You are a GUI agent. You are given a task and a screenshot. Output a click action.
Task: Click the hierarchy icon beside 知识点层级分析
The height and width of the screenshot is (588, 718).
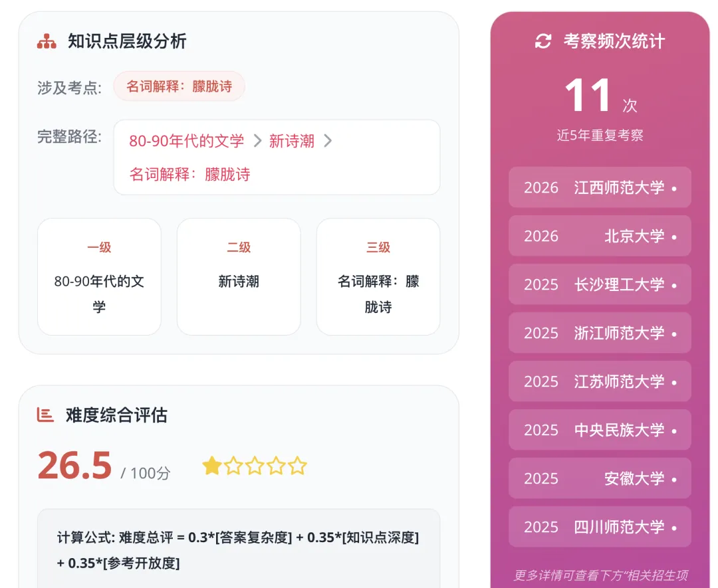(x=47, y=42)
